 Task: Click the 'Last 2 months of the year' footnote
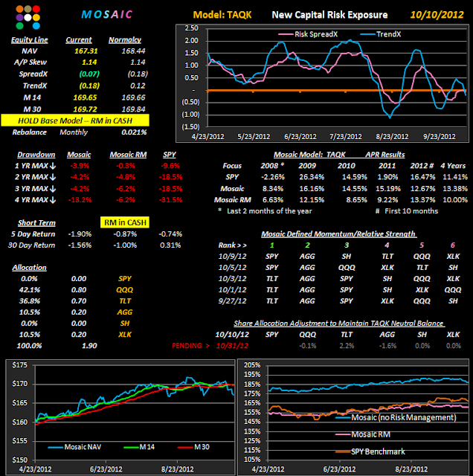click(269, 211)
